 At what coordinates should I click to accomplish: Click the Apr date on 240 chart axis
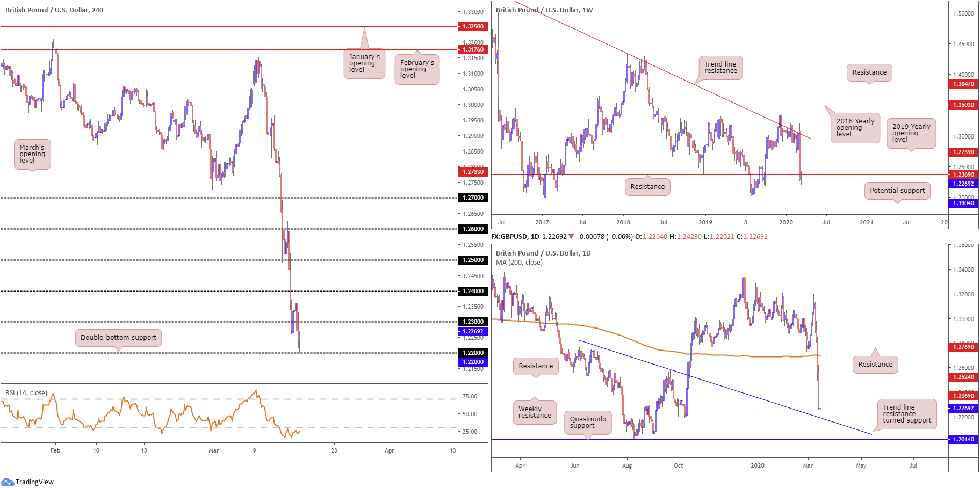[390, 450]
